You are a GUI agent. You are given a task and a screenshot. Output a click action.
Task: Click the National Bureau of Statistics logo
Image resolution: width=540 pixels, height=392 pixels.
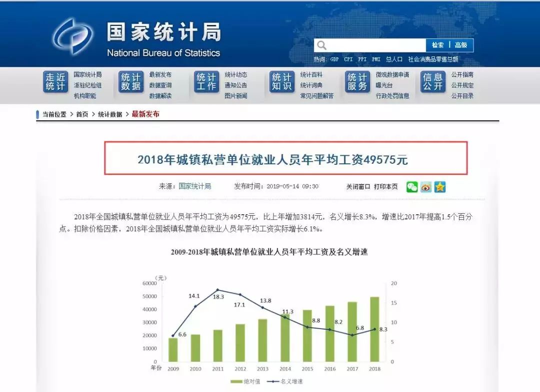click(73, 36)
